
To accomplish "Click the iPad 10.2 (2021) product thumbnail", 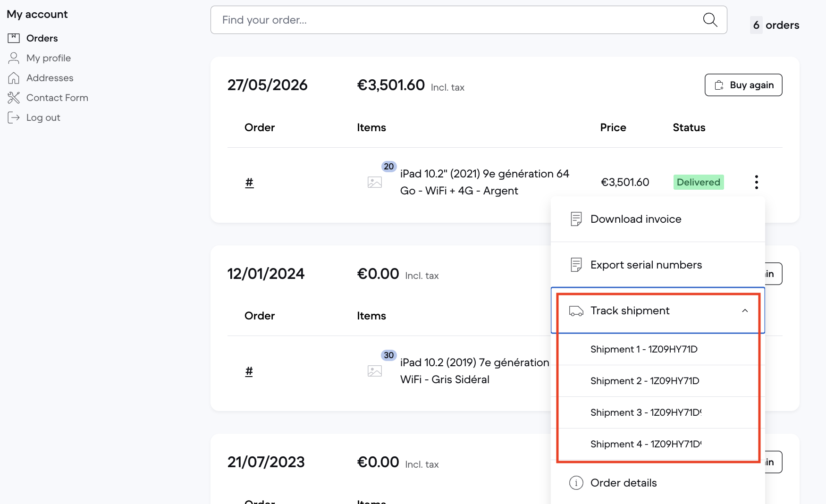I will (x=375, y=182).
